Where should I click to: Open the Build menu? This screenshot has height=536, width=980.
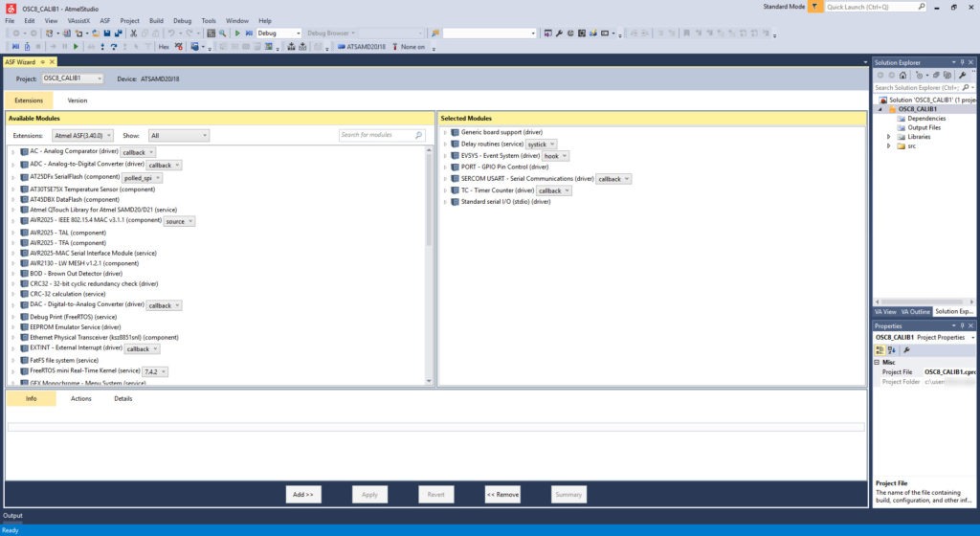click(156, 21)
